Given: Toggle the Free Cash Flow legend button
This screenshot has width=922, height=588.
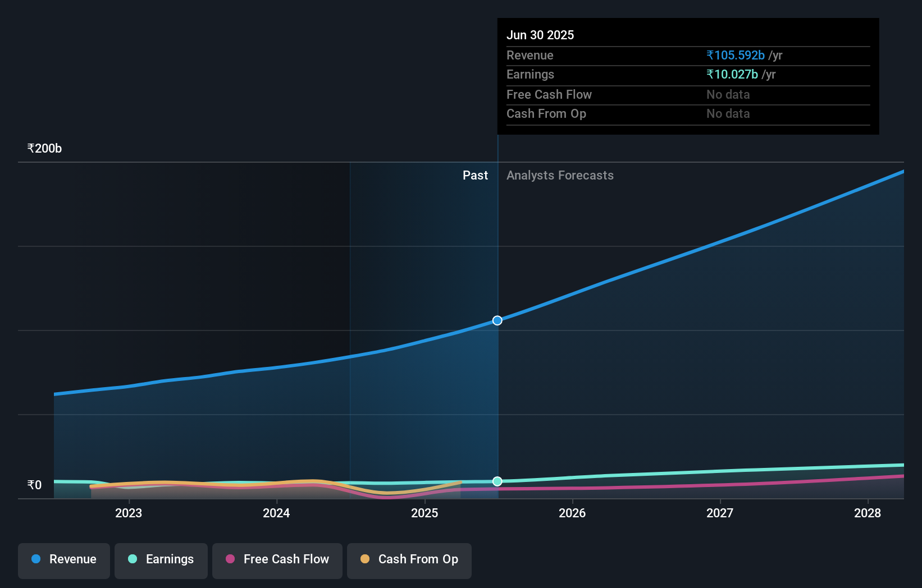Looking at the screenshot, I should [277, 561].
